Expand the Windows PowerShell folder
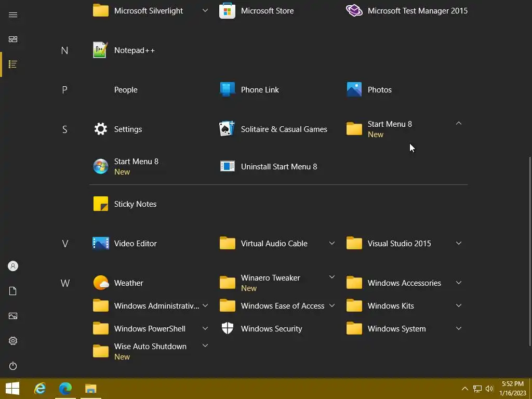 click(x=205, y=328)
